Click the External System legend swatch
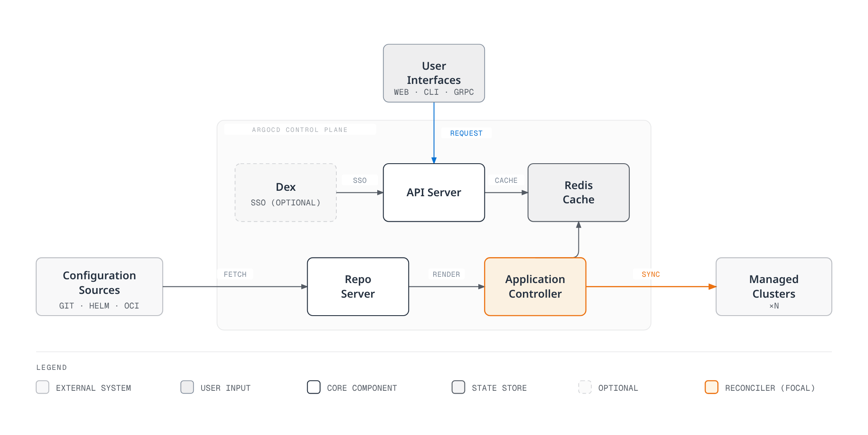 (43, 387)
